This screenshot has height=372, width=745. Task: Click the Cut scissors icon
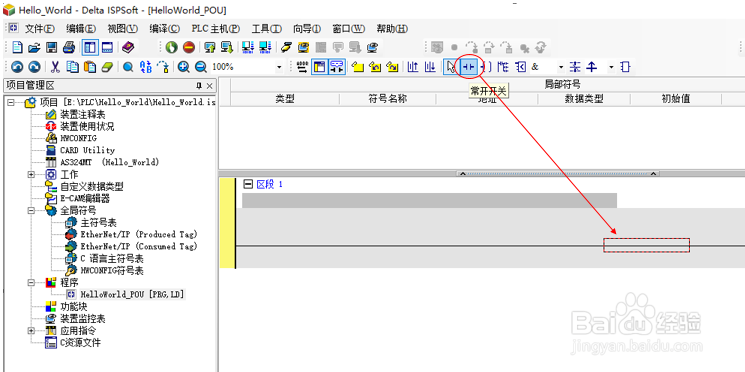[x=55, y=67]
